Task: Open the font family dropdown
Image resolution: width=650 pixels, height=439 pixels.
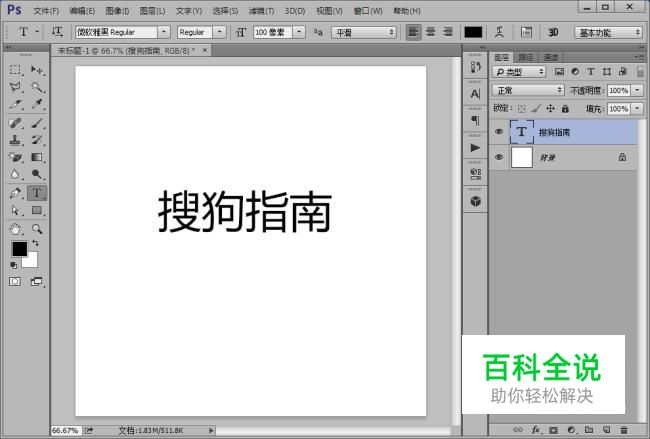Action: click(x=164, y=32)
